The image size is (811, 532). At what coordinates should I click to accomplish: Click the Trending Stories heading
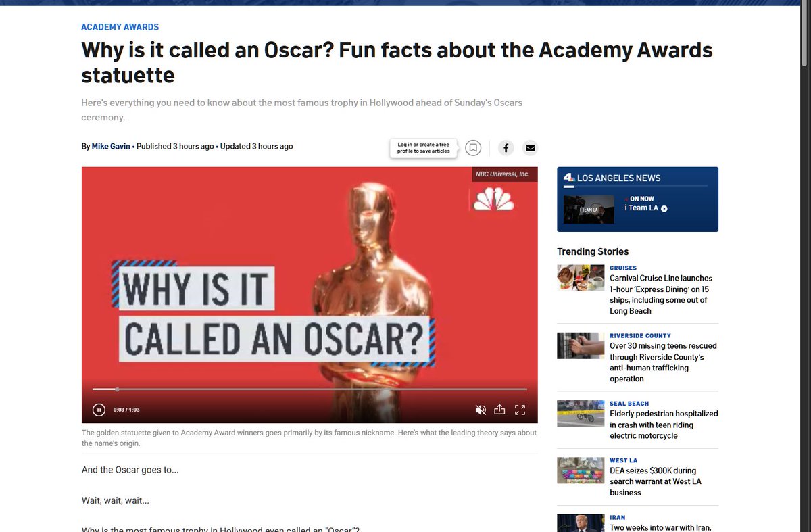pyautogui.click(x=593, y=251)
